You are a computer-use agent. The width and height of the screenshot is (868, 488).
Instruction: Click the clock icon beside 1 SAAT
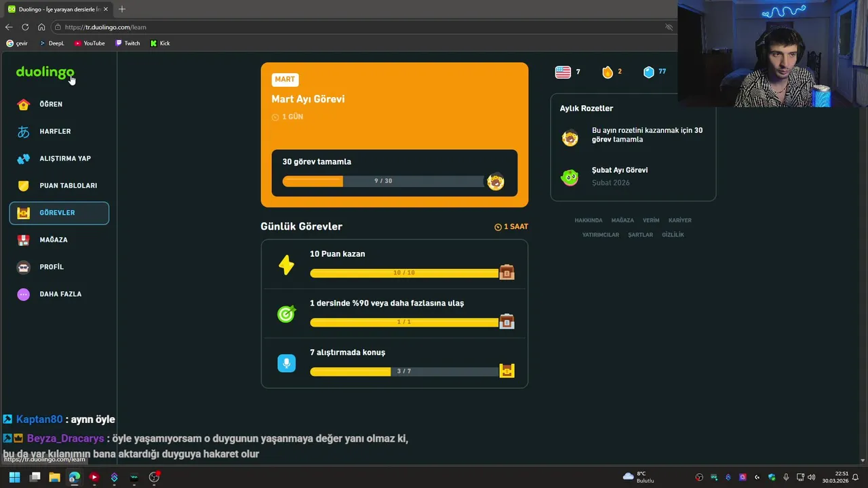(498, 227)
